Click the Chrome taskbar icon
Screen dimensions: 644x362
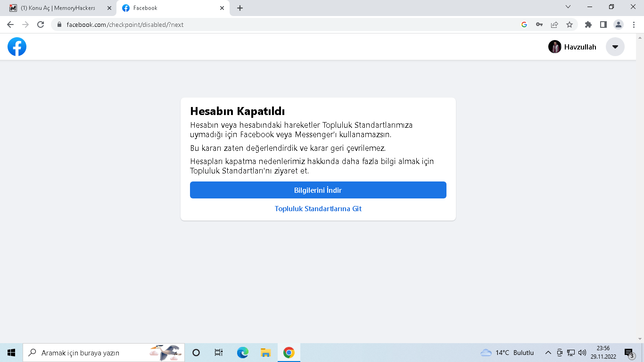[289, 353]
